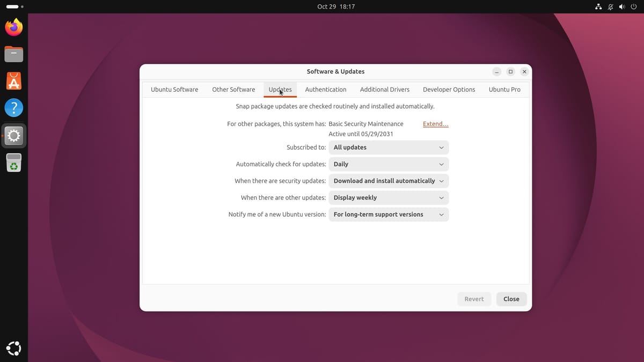
Task: Open the Developer Options tab
Action: (449, 90)
